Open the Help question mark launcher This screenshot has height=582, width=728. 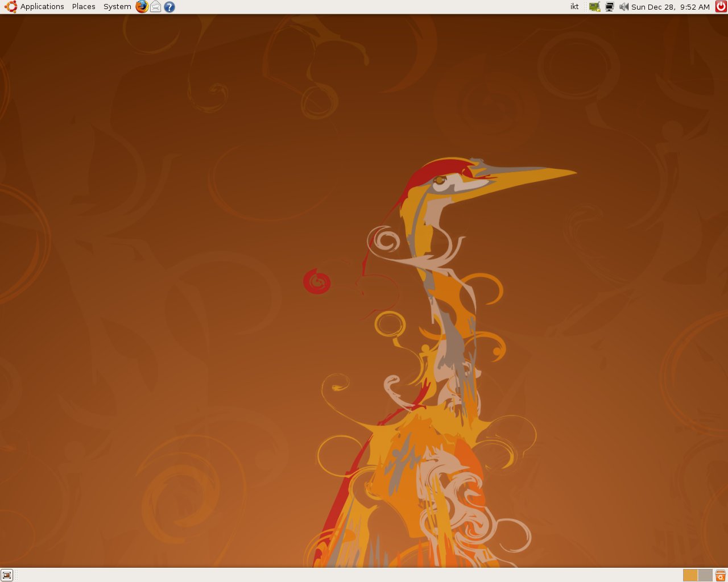pyautogui.click(x=169, y=7)
